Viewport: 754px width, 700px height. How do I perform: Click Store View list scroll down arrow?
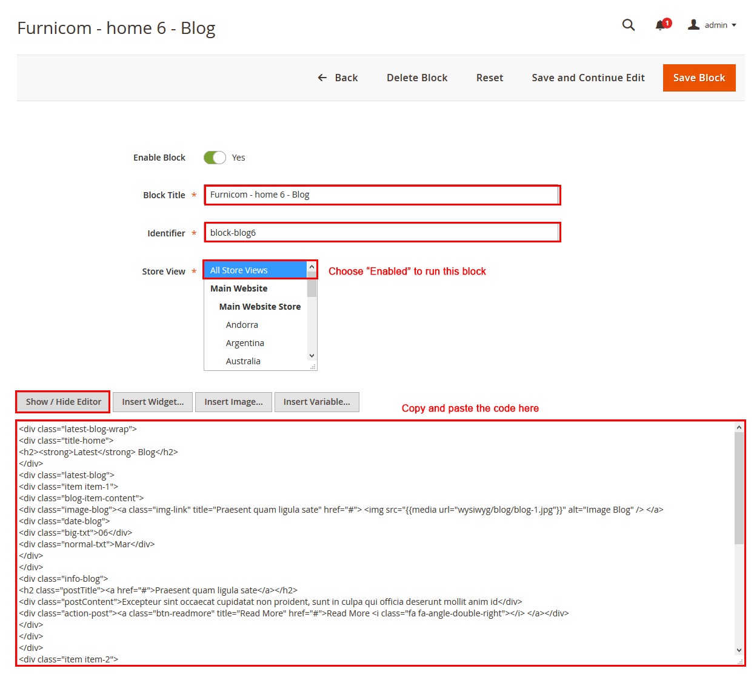312,356
